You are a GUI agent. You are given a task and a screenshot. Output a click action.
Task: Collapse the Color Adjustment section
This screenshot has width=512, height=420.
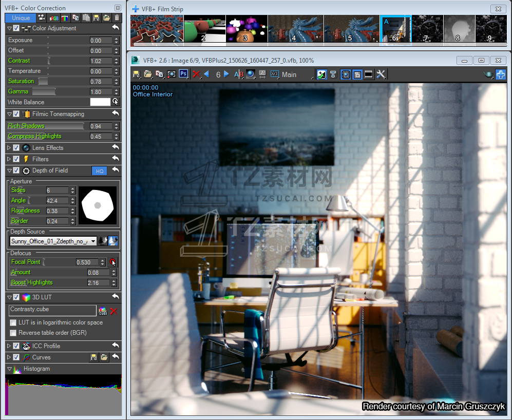(x=9, y=28)
